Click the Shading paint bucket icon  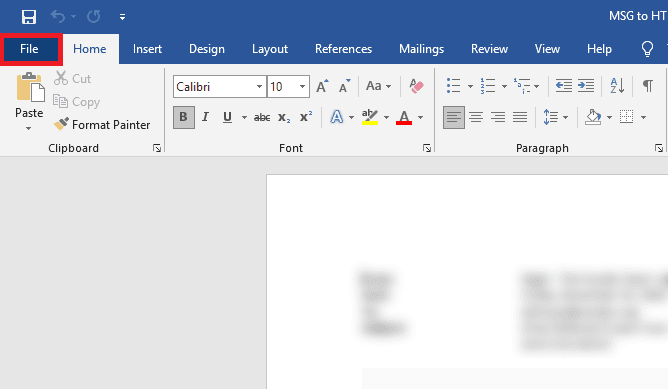coord(593,117)
